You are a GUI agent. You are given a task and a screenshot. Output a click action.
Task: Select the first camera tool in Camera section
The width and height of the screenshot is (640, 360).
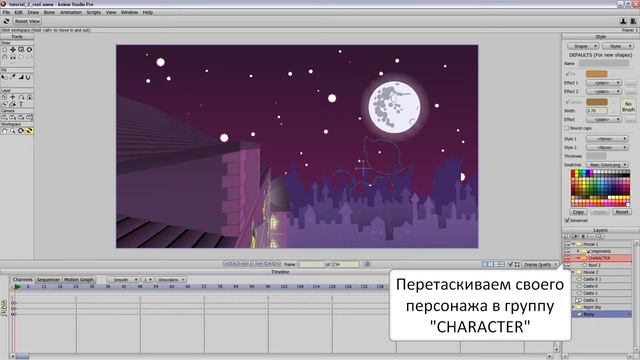5,117
